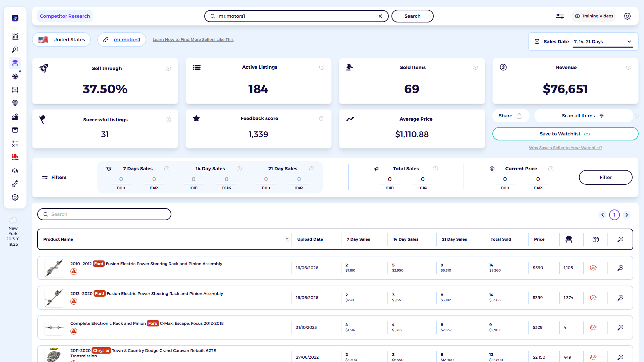Select the United States country chip
Screen dimensions: 644x362
61,40
